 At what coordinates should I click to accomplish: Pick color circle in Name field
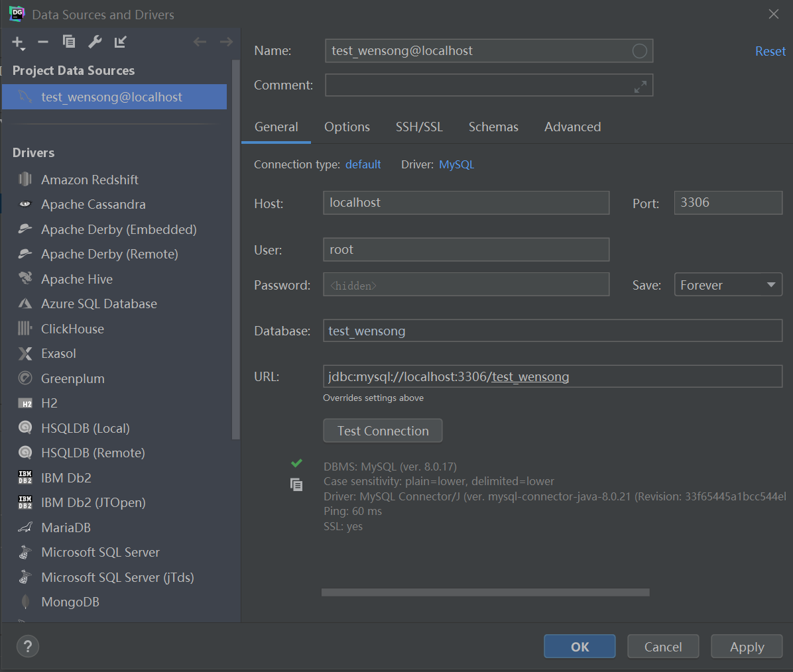pos(639,50)
